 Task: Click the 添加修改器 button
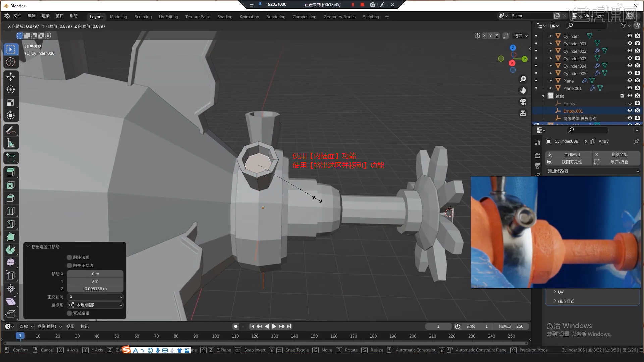592,171
